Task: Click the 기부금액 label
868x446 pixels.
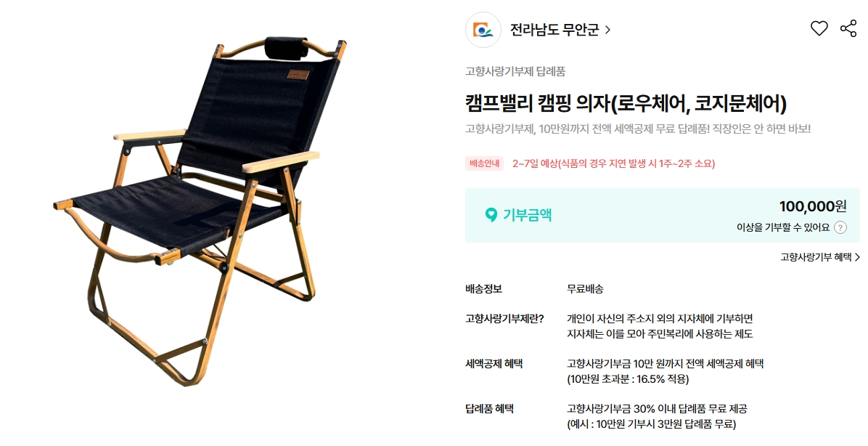Action: [x=527, y=215]
